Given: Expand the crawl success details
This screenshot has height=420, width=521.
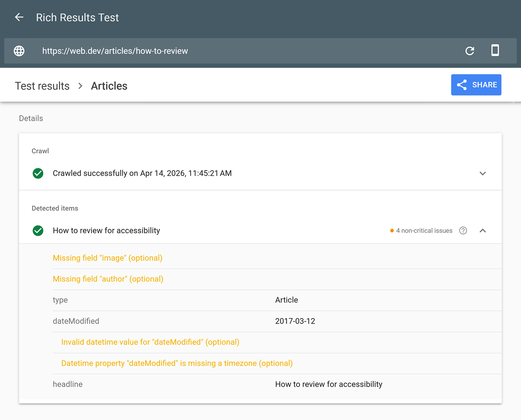Looking at the screenshot, I should tap(483, 173).
